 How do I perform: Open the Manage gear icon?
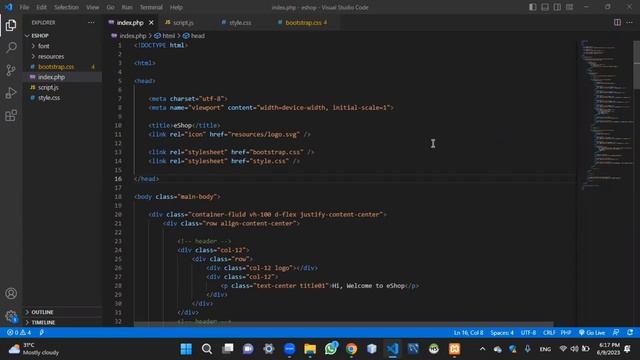pyautogui.click(x=11, y=316)
